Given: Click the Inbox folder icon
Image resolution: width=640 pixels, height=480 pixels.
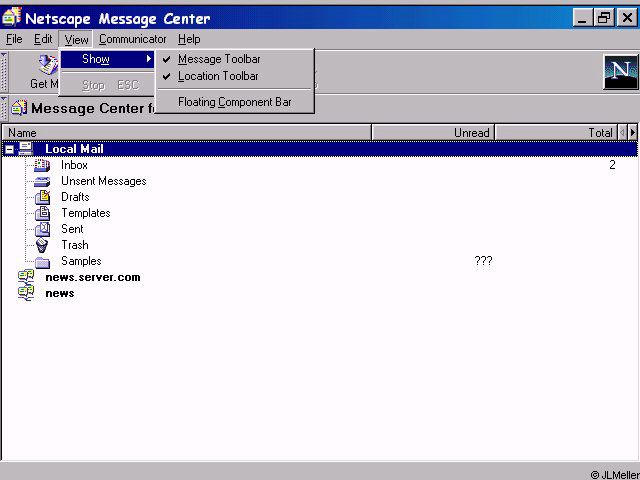Looking at the screenshot, I should [x=42, y=165].
